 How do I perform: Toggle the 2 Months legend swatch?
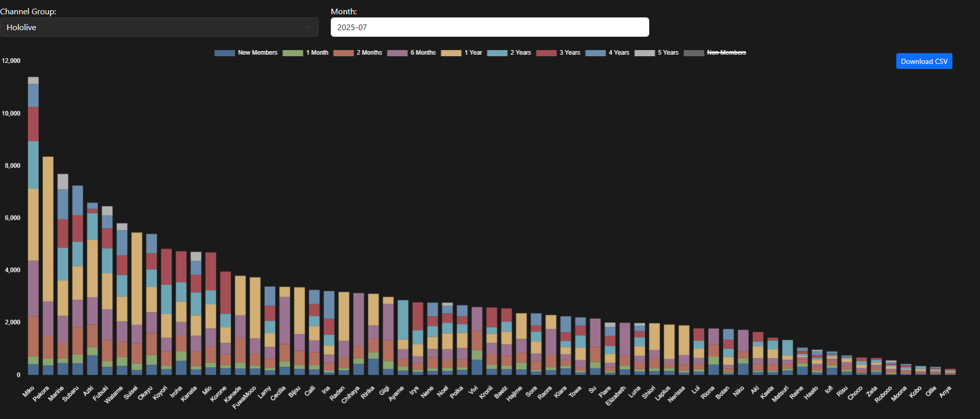click(344, 53)
